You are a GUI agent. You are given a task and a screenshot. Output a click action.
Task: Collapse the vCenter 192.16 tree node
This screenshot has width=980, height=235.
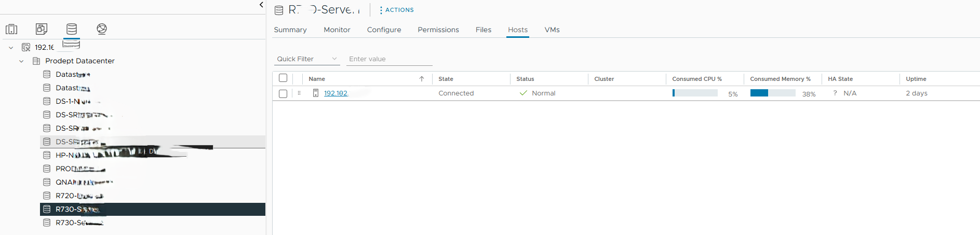coord(11,48)
